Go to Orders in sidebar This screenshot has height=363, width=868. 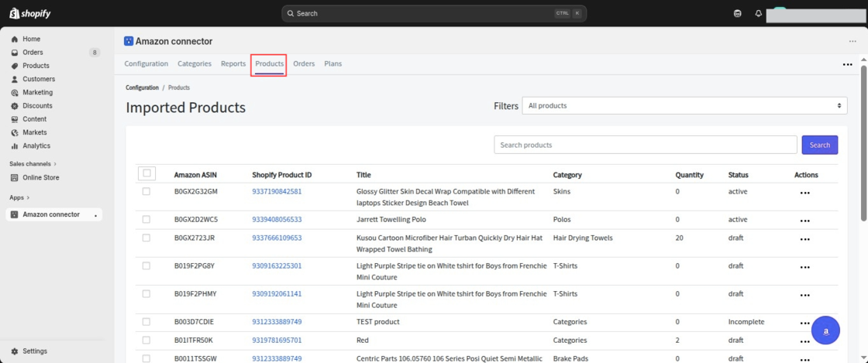(x=33, y=53)
